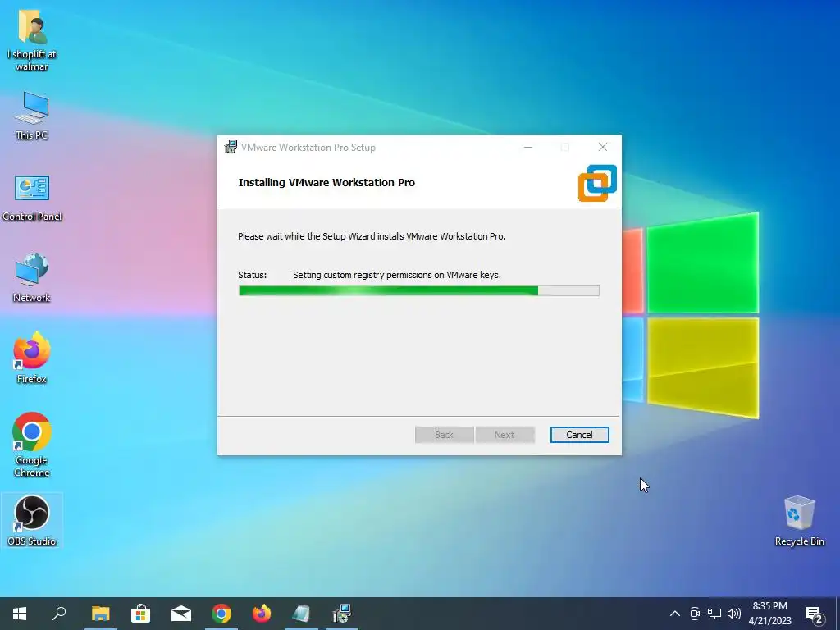Click the 'Please wait while the Setup Wizard' text
The height and width of the screenshot is (630, 840).
coord(372,236)
